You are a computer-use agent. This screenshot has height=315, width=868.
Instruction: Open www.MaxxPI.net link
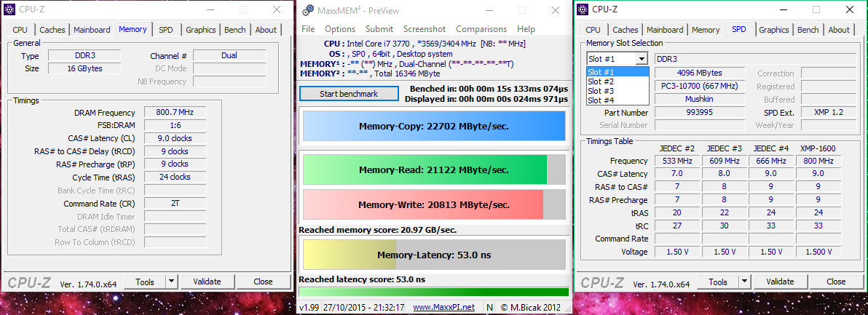pyautogui.click(x=444, y=307)
